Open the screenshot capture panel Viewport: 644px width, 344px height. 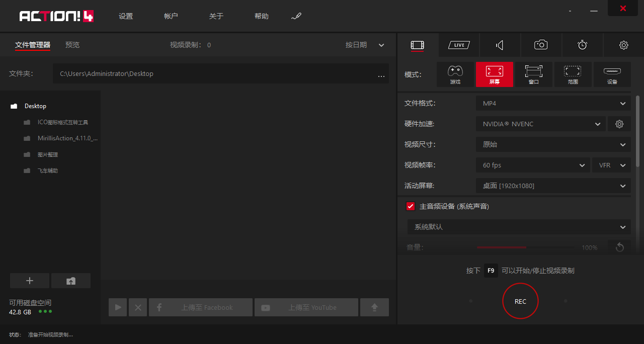(541, 45)
